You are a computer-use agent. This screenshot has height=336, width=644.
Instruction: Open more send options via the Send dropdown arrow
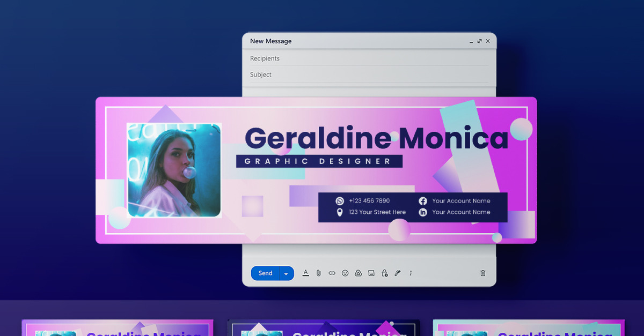pyautogui.click(x=287, y=273)
